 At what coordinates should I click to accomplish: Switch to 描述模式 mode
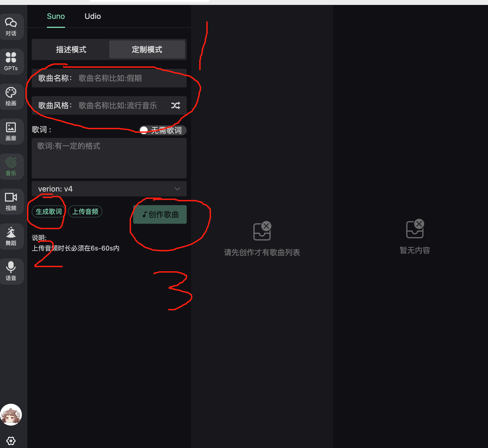pos(71,49)
